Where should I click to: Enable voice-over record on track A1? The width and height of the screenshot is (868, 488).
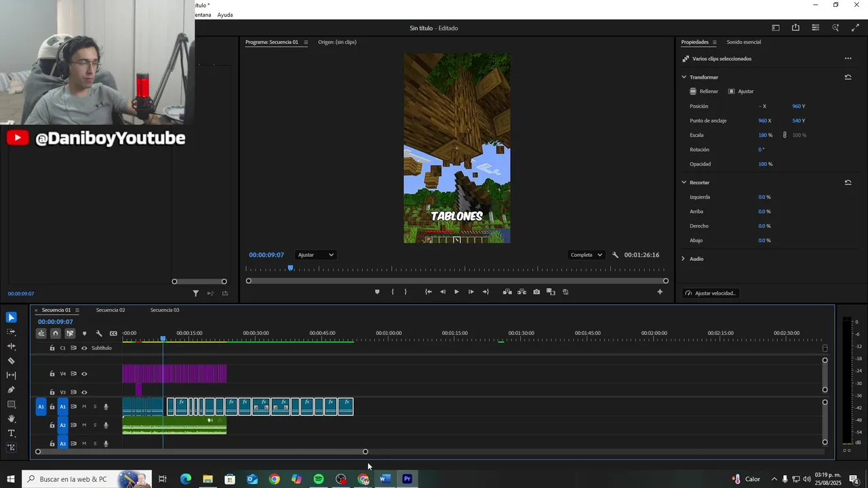(x=106, y=407)
